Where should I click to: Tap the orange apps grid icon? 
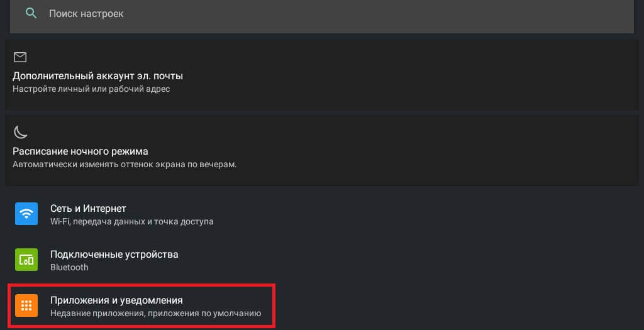click(26, 305)
